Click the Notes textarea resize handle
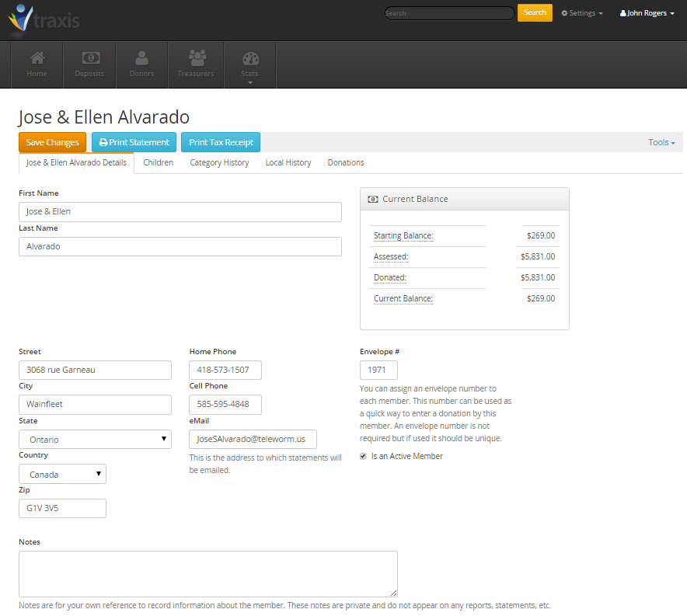687x616 pixels. 394,593
